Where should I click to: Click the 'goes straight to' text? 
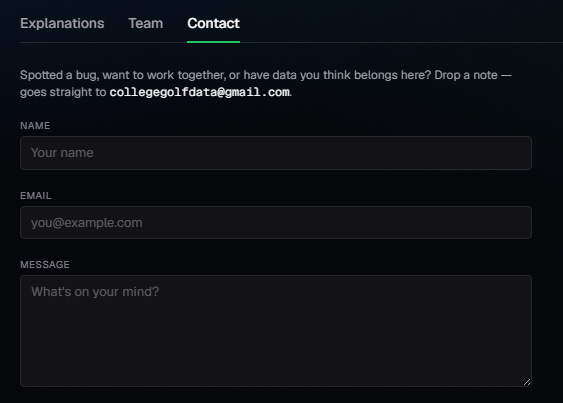[63, 92]
